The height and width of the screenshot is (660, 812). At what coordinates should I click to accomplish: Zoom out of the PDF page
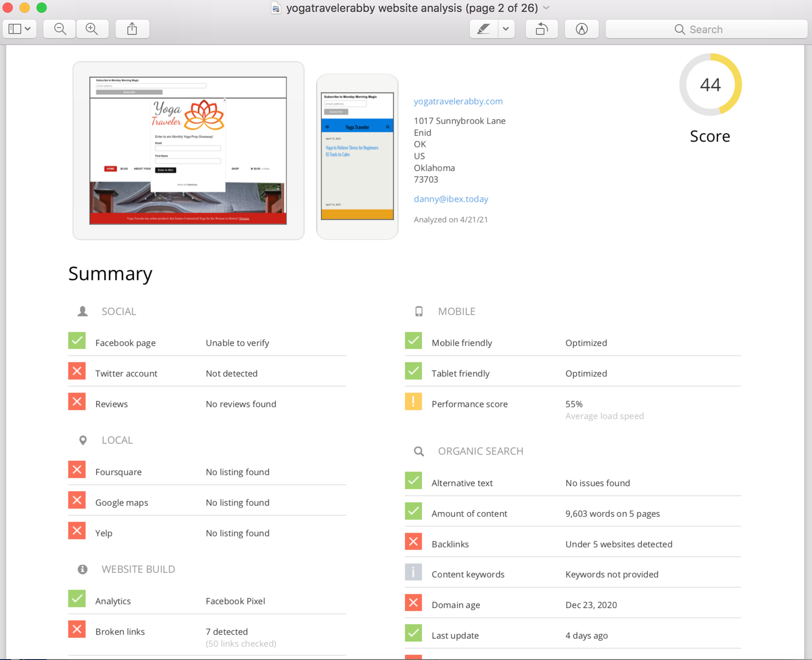click(x=60, y=29)
